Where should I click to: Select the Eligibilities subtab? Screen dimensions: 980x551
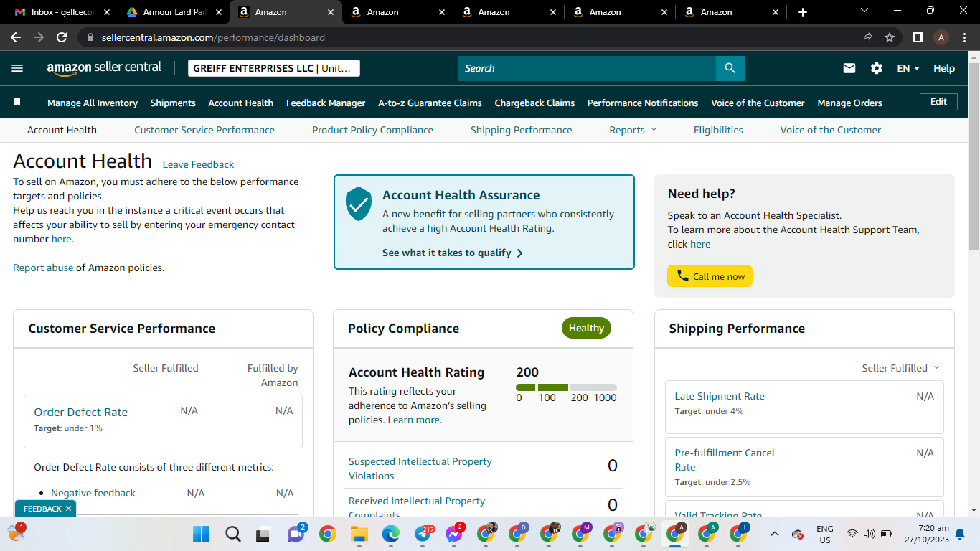pyautogui.click(x=718, y=130)
